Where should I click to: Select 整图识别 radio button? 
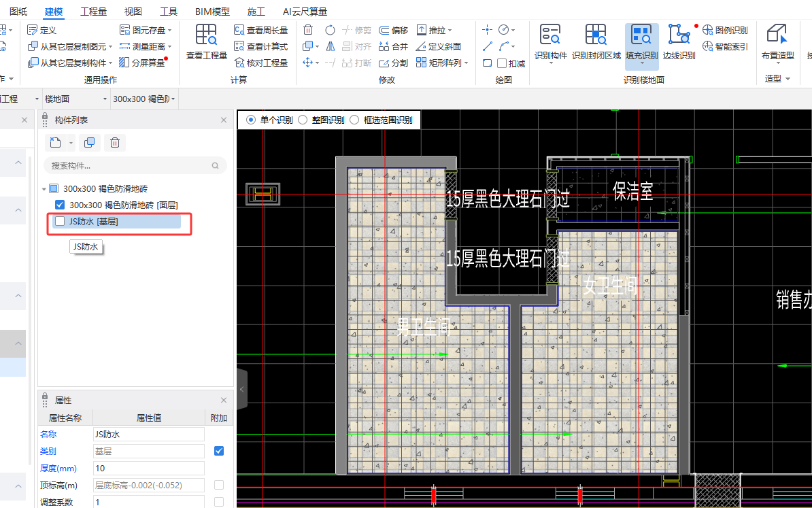[x=303, y=120]
